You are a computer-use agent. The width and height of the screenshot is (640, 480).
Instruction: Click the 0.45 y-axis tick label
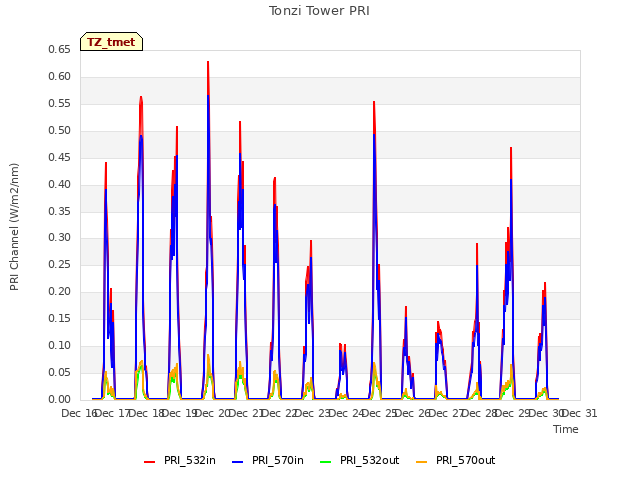click(60, 157)
